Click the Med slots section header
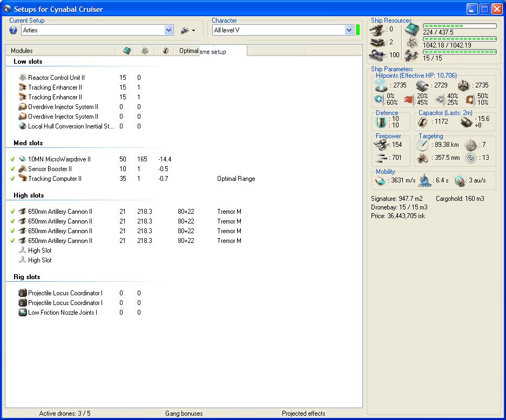Image resolution: width=506 pixels, height=420 pixels. click(x=28, y=143)
